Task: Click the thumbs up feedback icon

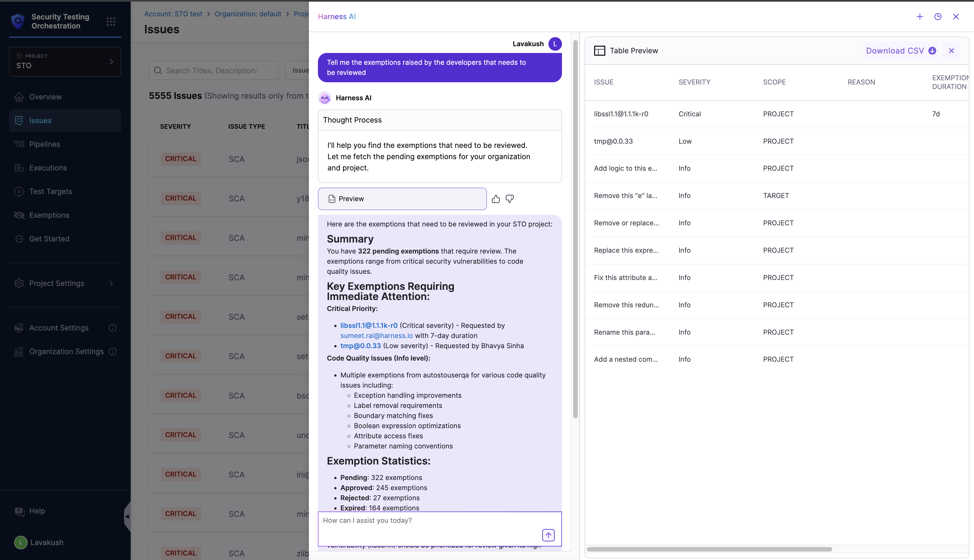Action: (495, 199)
